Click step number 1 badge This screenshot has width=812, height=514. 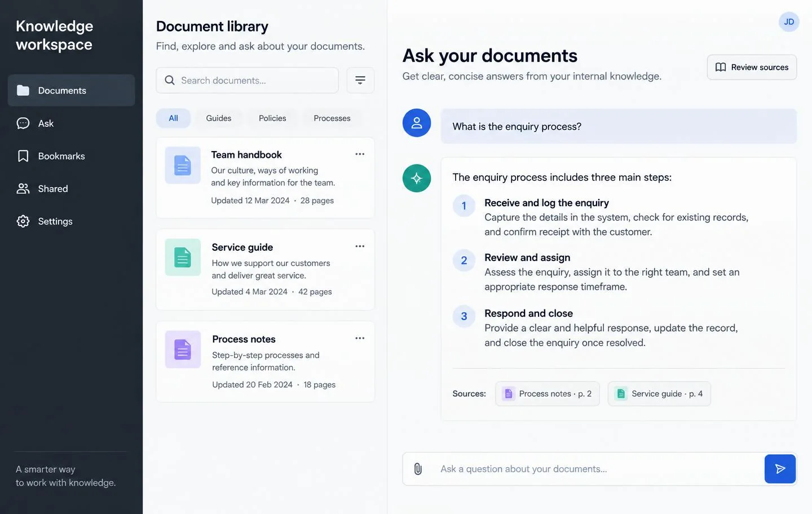464,206
